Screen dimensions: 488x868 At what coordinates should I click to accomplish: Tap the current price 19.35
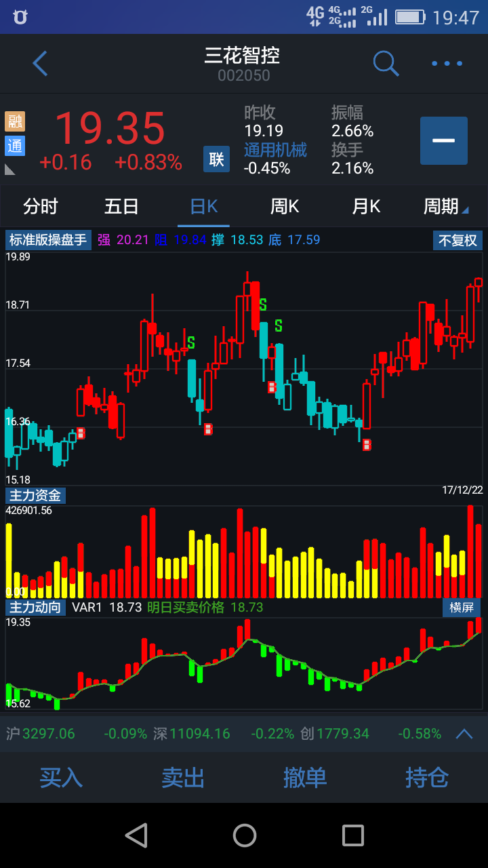(110, 128)
